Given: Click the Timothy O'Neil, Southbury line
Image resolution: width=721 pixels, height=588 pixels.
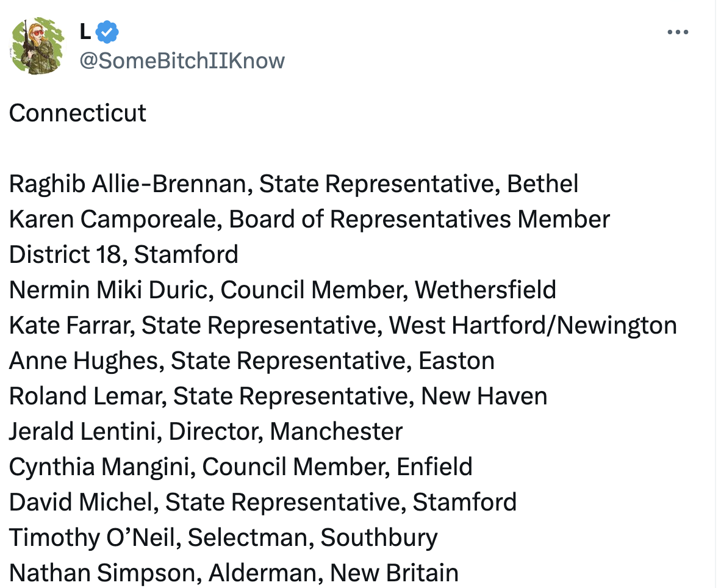Looking at the screenshot, I should pos(223,537).
